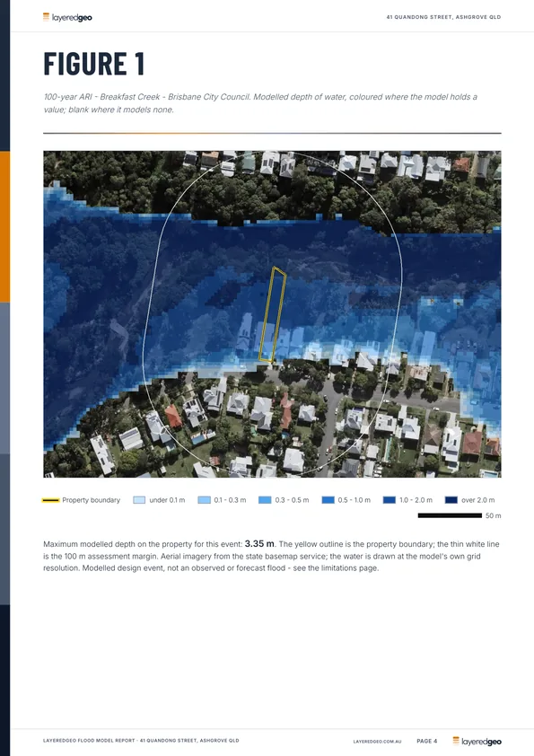Viewport: 534px width, 756px height.
Task: Click the 'over 2.0 m' legend label
Action: [478, 500]
